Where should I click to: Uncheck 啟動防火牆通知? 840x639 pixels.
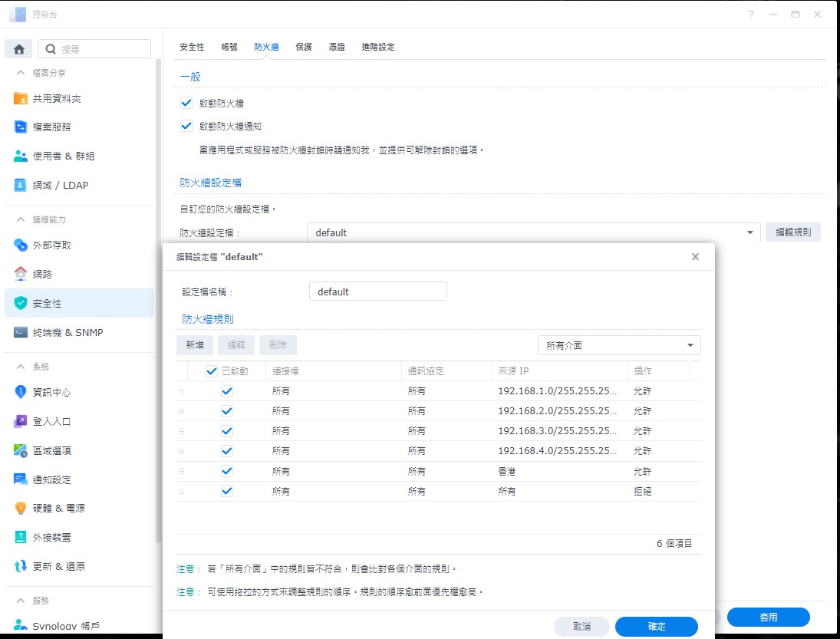[185, 126]
